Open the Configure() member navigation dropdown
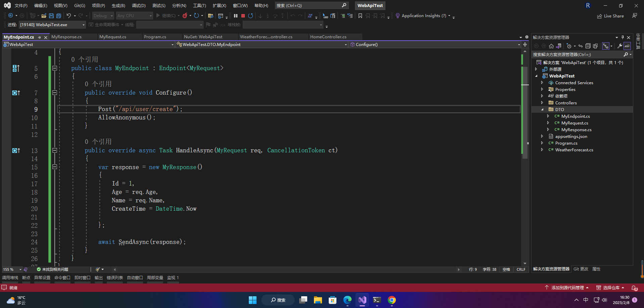 point(435,44)
